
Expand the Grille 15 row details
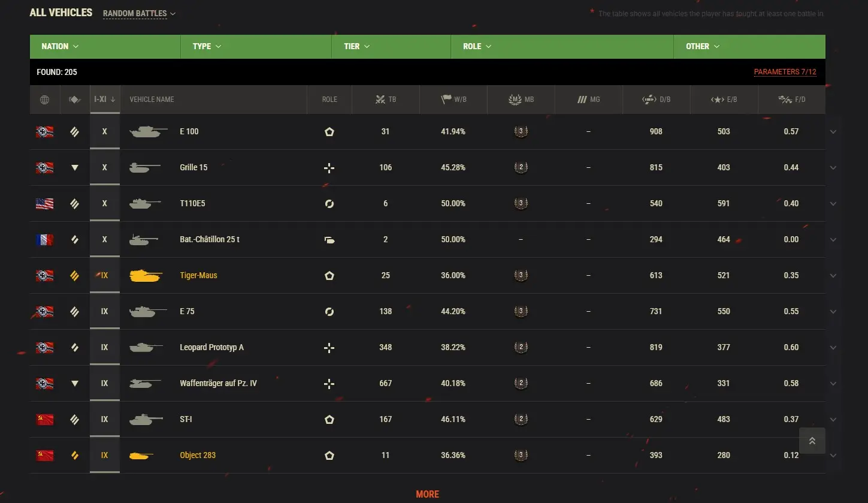pyautogui.click(x=833, y=168)
